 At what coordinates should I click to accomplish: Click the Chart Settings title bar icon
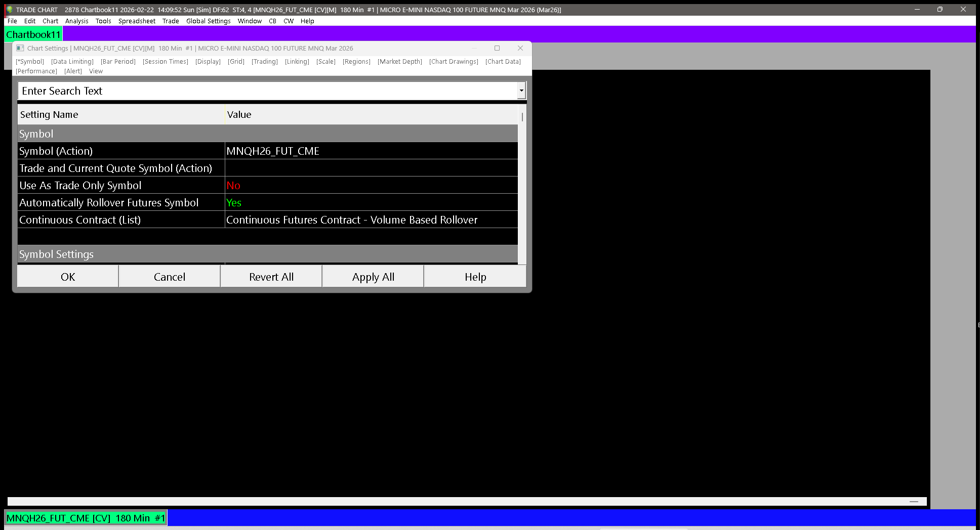click(x=20, y=48)
